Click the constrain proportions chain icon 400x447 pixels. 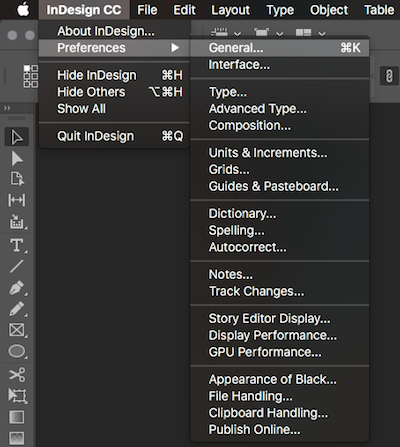pyautogui.click(x=389, y=76)
